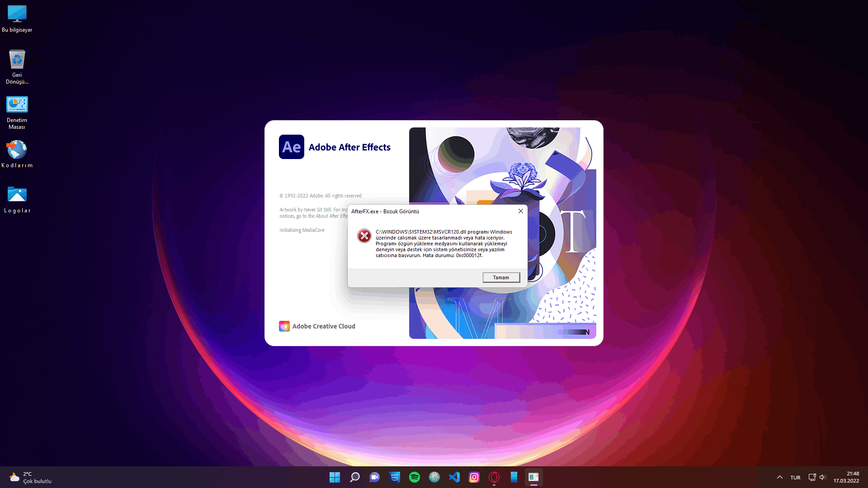Screen dimensions: 868x488
Task: Click the Adobe After Effects Ae logo
Action: click(291, 147)
